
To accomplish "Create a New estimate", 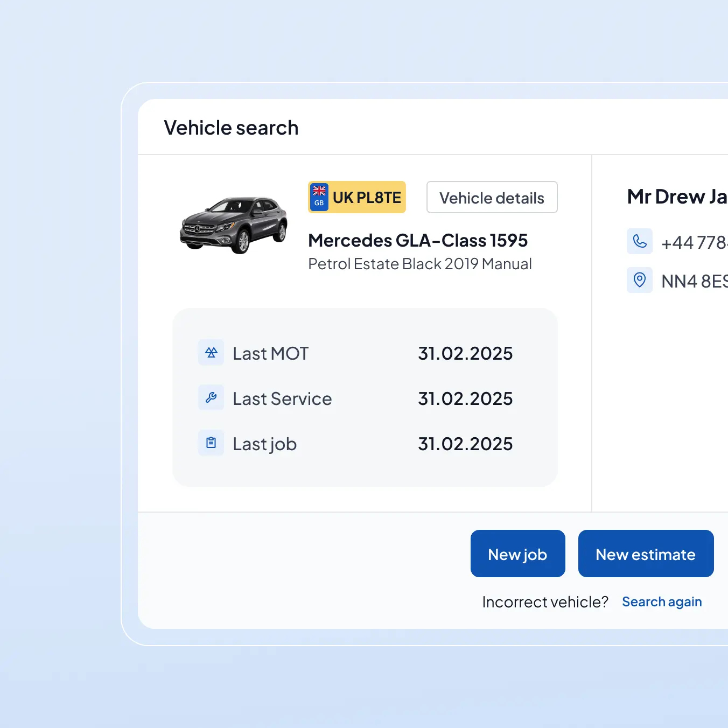I will pyautogui.click(x=646, y=554).
